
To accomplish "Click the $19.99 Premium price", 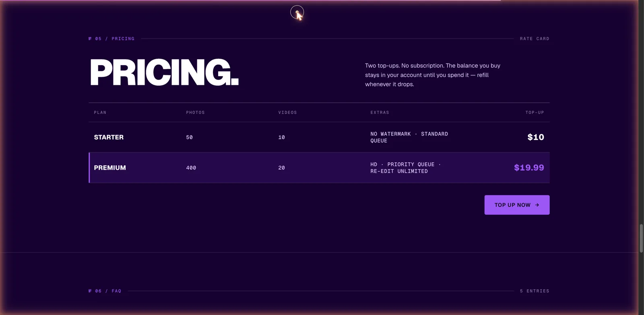I will (x=529, y=168).
